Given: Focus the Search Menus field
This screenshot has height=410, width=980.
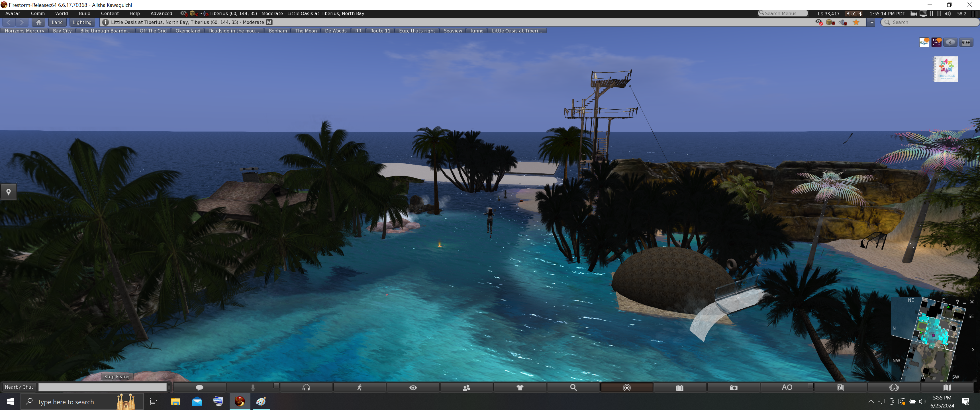Looking at the screenshot, I should click(783, 13).
